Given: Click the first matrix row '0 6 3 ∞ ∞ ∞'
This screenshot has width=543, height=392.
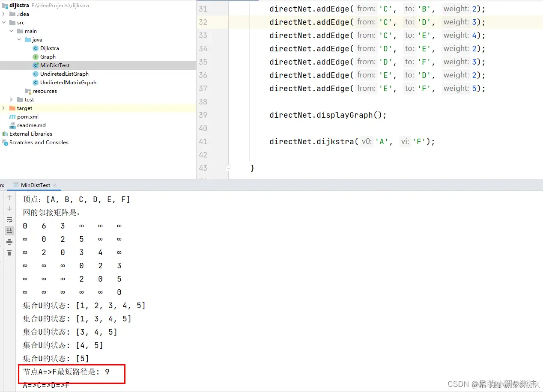Looking at the screenshot, I should coord(72,226).
